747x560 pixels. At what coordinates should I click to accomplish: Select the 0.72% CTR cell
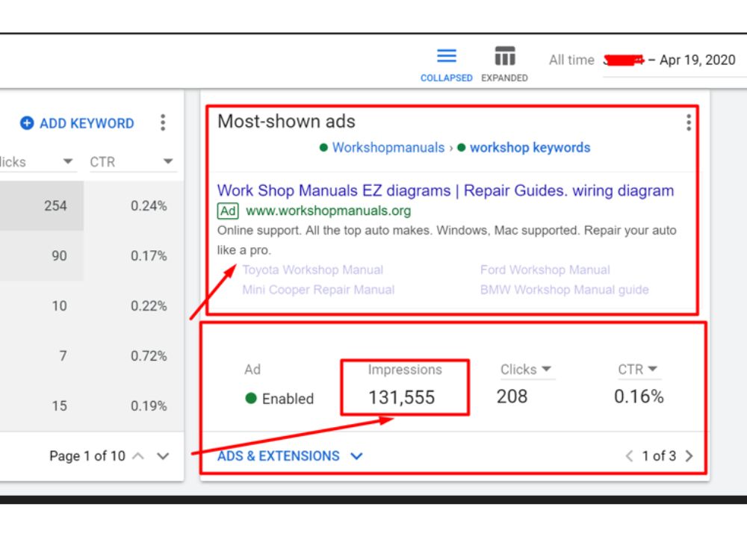click(x=149, y=355)
